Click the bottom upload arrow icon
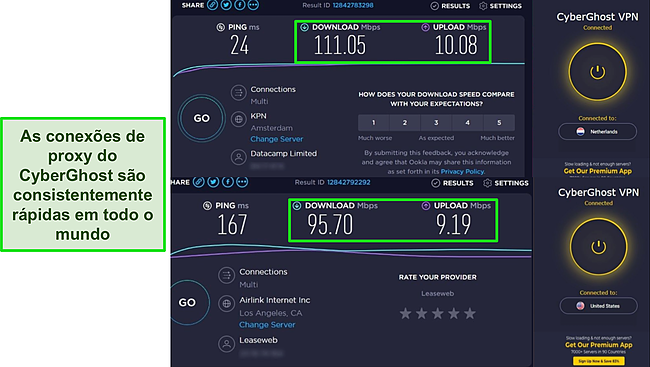650x367 pixels. click(426, 206)
